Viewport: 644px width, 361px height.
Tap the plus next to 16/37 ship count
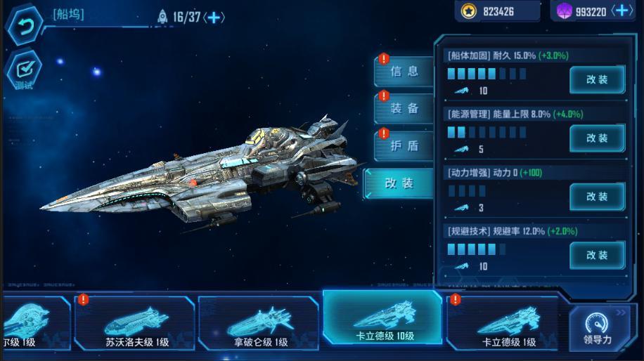(x=214, y=18)
